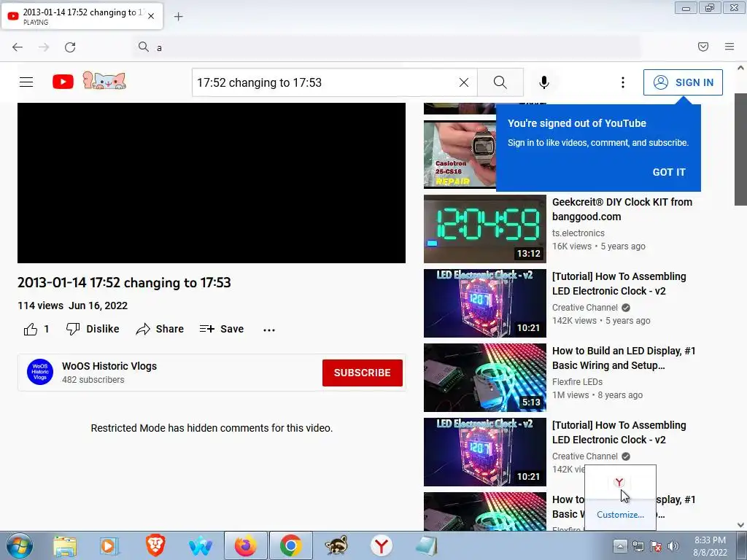Open How to Build an LED Display thumbnail 5:13
747x560 pixels.
pyautogui.click(x=485, y=378)
